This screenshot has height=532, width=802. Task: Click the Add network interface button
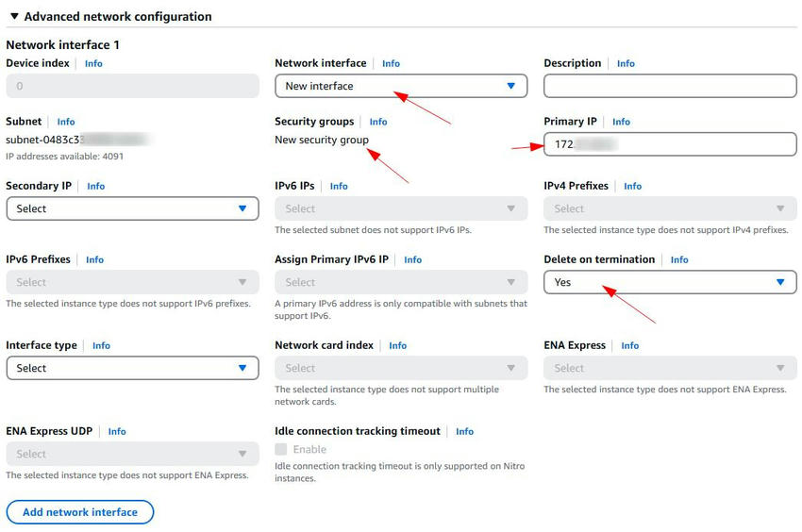pyautogui.click(x=80, y=512)
